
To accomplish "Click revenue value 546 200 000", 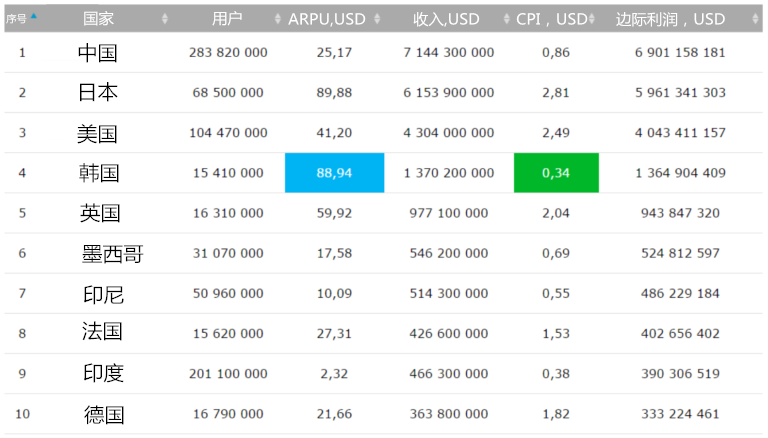I will click(449, 253).
